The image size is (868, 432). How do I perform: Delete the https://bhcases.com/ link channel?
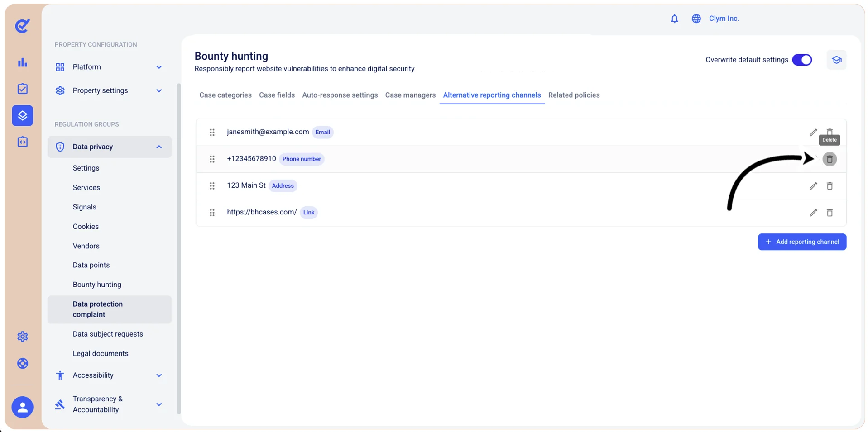(830, 213)
